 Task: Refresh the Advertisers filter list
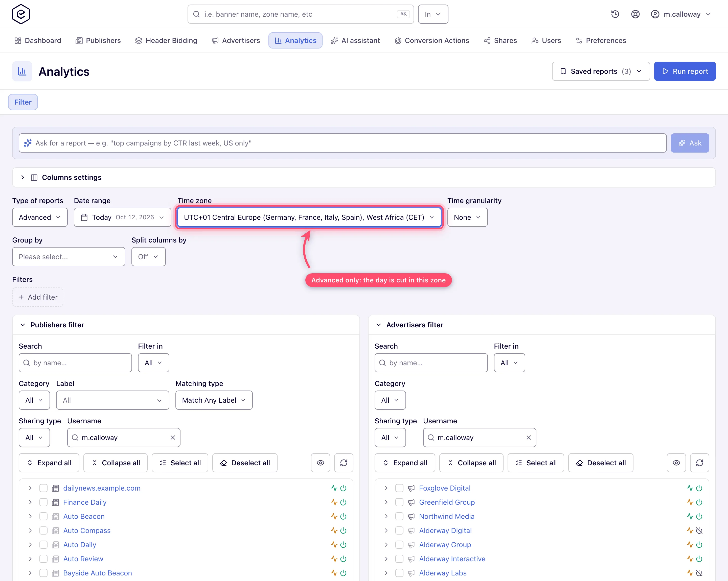click(699, 463)
